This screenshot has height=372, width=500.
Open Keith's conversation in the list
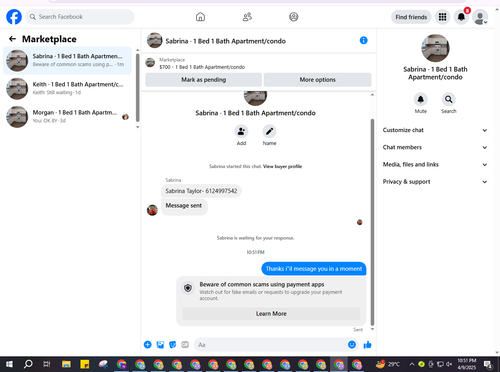[x=67, y=88]
